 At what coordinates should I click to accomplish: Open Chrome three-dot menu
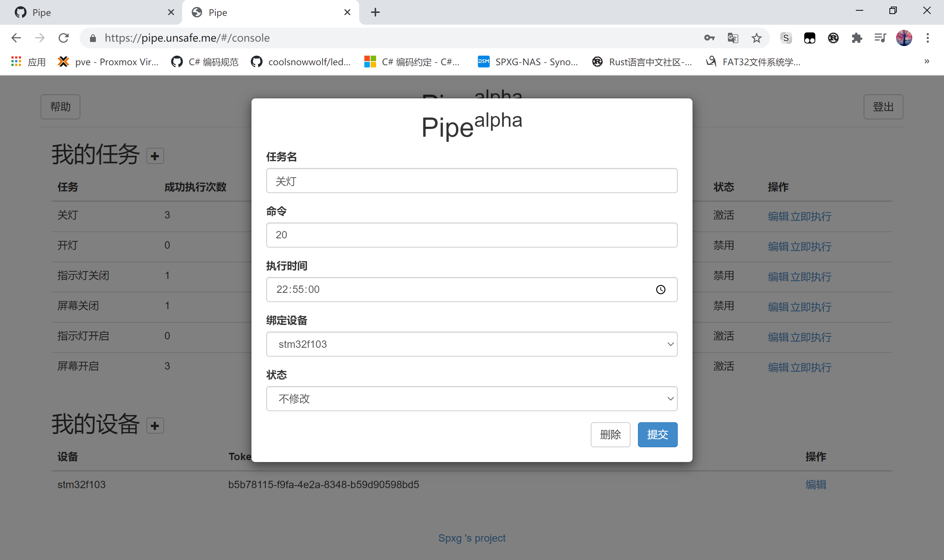coord(927,38)
